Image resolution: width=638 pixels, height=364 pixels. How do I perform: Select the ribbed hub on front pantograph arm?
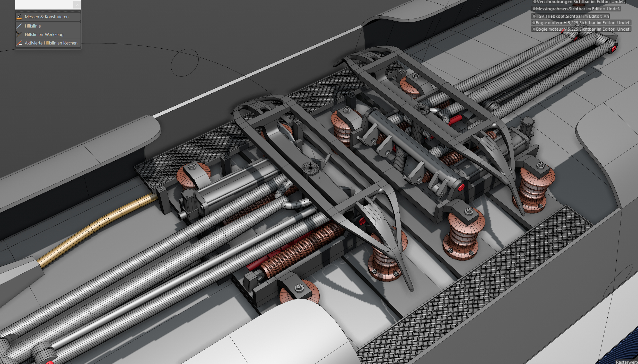click(311, 168)
